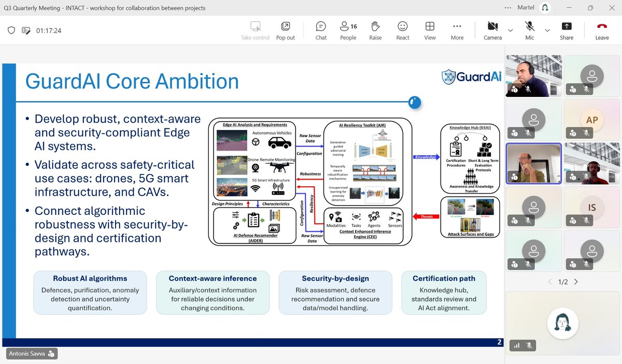622x364 pixels.
Task: Click the 1/2 page indicator
Action: tap(563, 282)
